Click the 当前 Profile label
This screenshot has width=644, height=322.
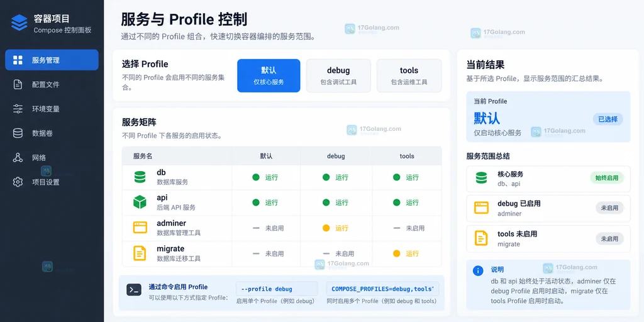(491, 101)
